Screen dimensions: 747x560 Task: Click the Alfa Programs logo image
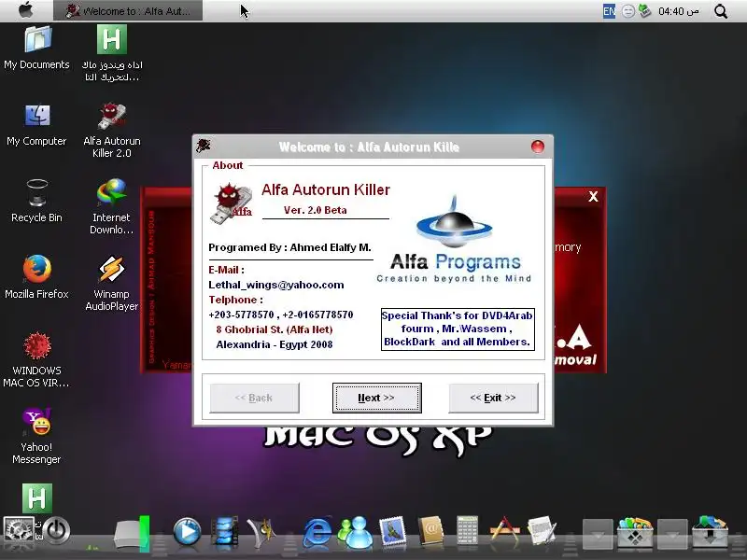pos(454,239)
